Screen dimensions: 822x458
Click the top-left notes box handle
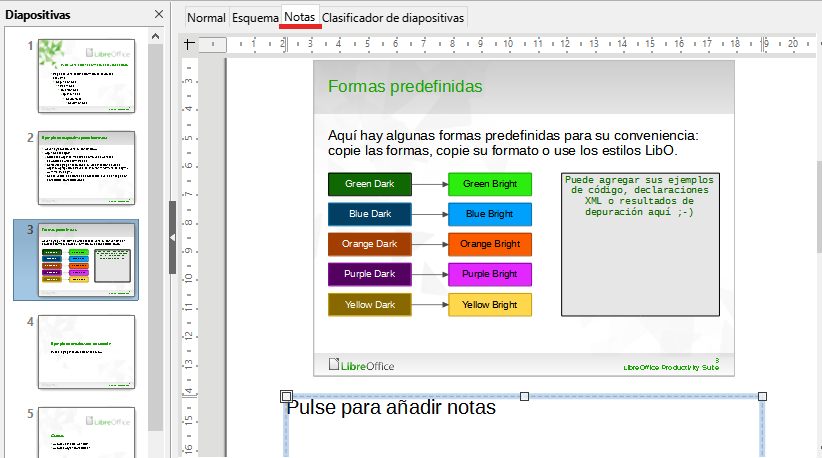click(286, 396)
